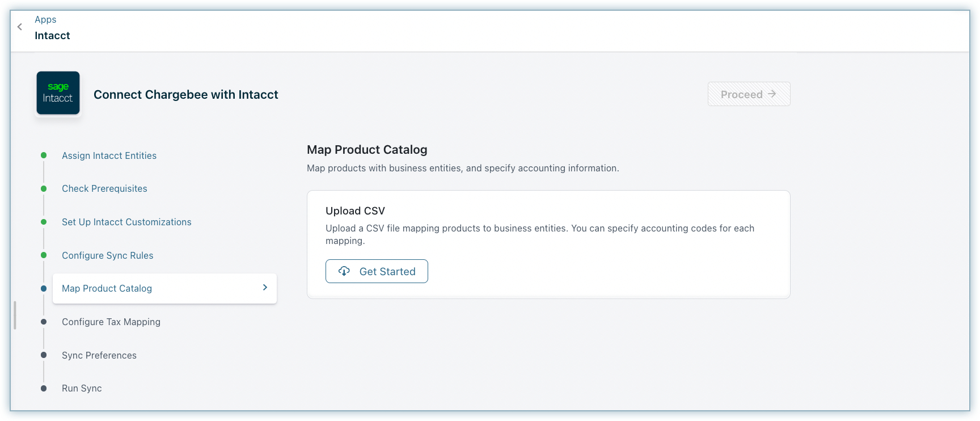Click the green dot beside Assign Intacct Entities

(x=44, y=155)
